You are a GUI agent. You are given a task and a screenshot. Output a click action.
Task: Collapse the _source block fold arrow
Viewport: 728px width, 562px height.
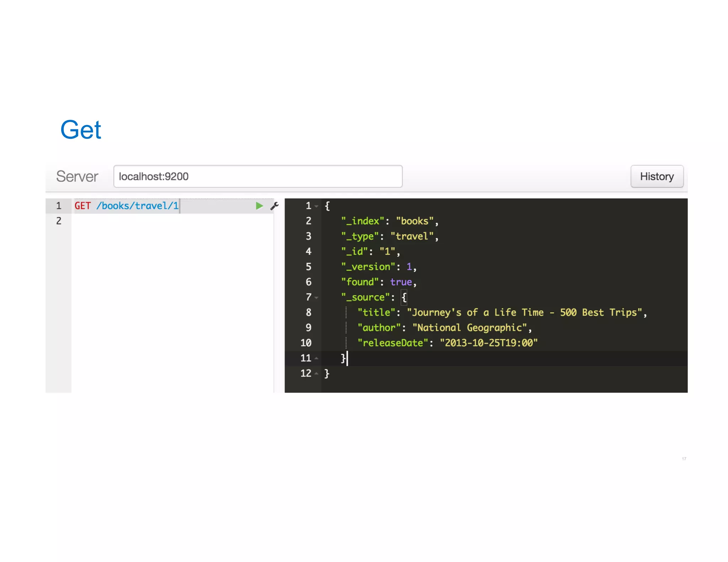pyautogui.click(x=316, y=297)
